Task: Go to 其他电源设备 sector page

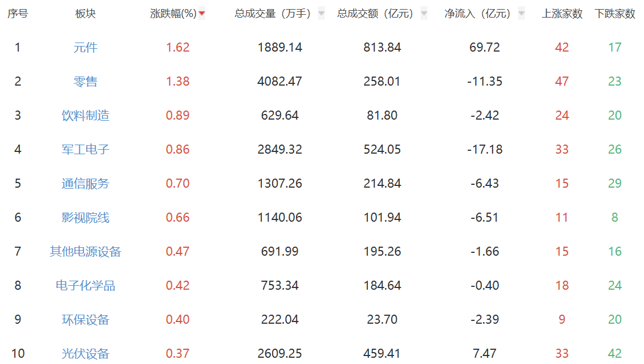Action: [x=86, y=252]
